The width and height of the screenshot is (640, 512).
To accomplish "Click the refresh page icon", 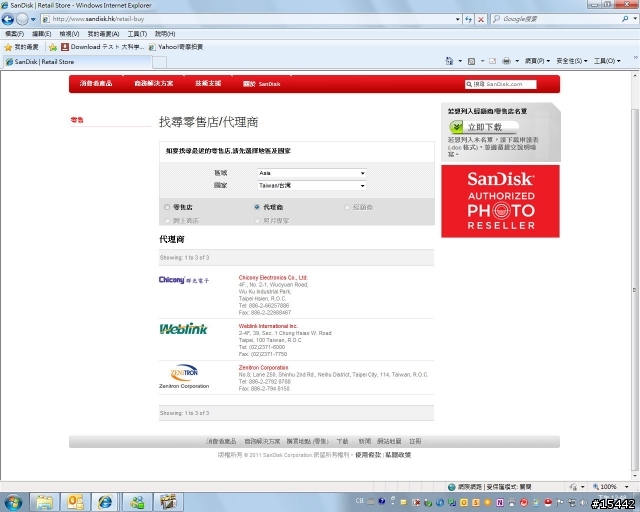I will [469, 19].
